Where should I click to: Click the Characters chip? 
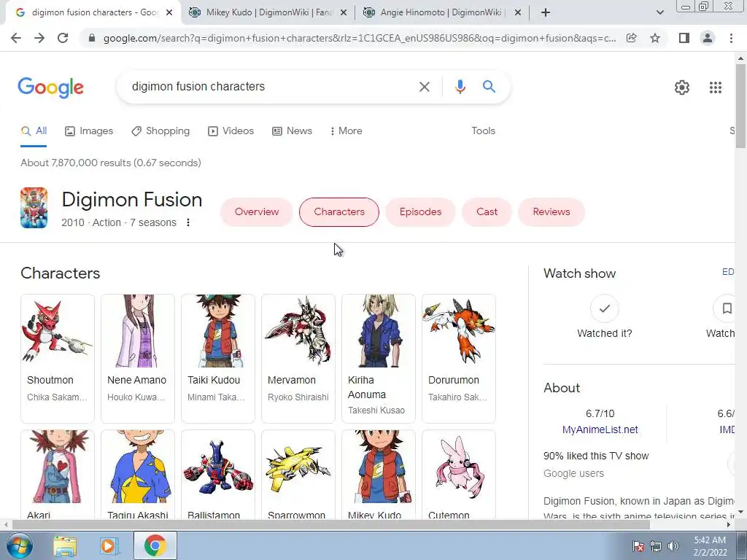(339, 212)
